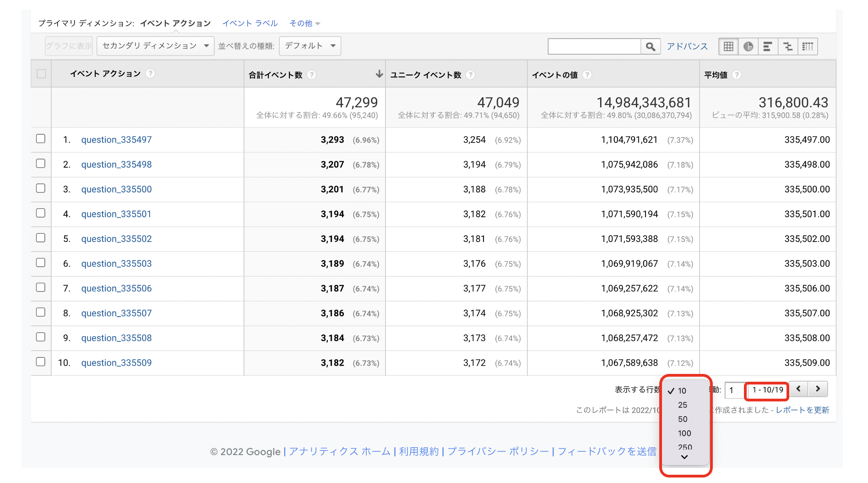
Task: Switch to pie chart percentage view
Action: pyautogui.click(x=748, y=46)
